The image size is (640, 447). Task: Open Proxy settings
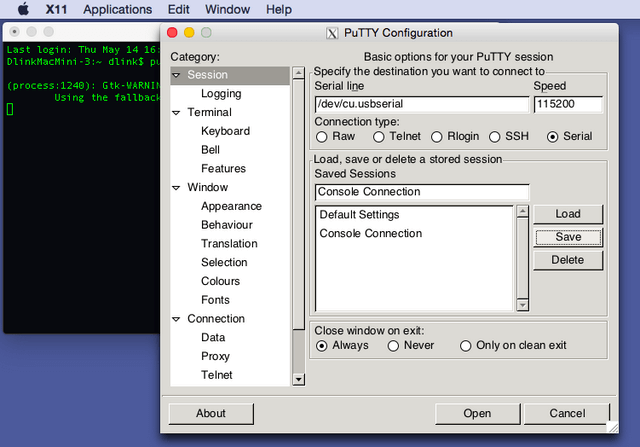coord(215,356)
